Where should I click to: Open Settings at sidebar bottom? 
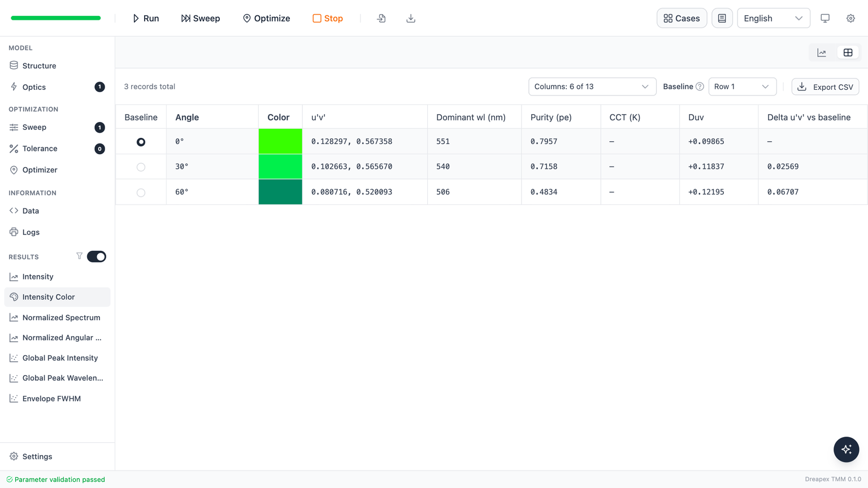(57, 456)
